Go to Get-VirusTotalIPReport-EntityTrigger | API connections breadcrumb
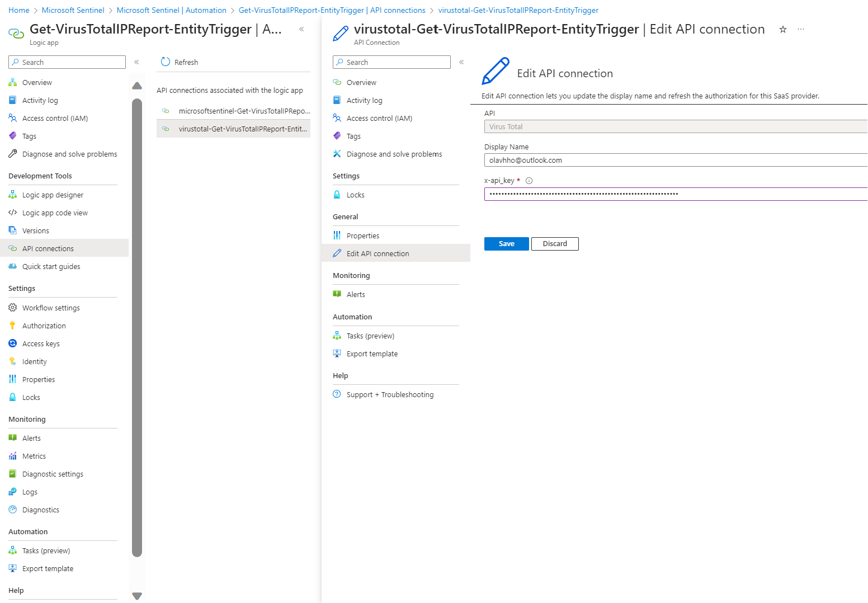The width and height of the screenshot is (868, 603). pos(332,10)
